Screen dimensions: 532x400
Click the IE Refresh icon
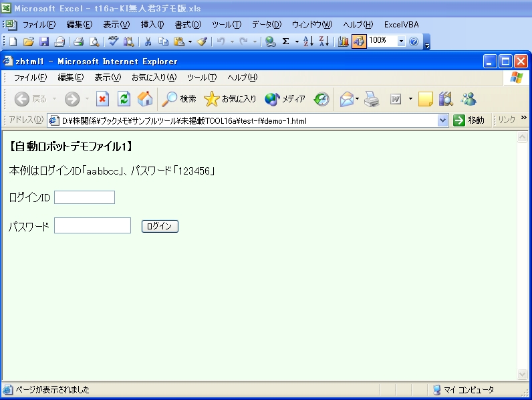coord(124,99)
